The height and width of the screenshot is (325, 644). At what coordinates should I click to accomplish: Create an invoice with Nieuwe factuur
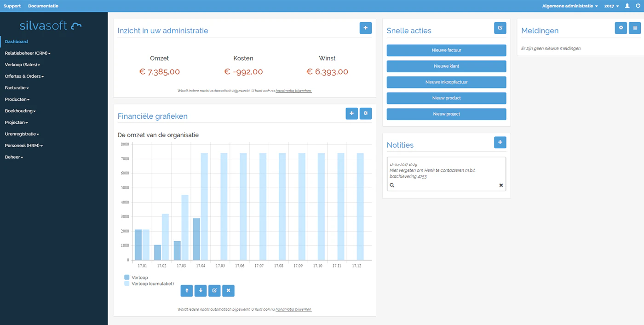(446, 50)
